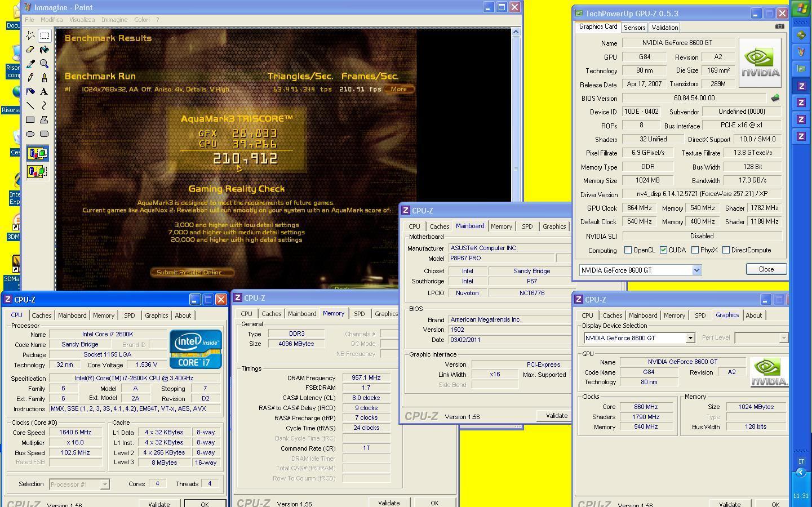Select the rectangular Select tool in Paint
The height and width of the screenshot is (507, 812).
45,35
